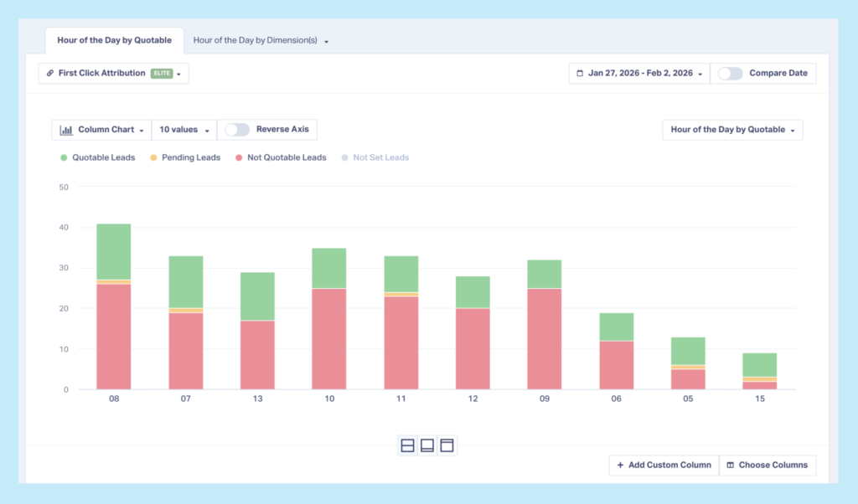
Task: Click the link icon beside First Click Attribution
Action: (x=49, y=73)
